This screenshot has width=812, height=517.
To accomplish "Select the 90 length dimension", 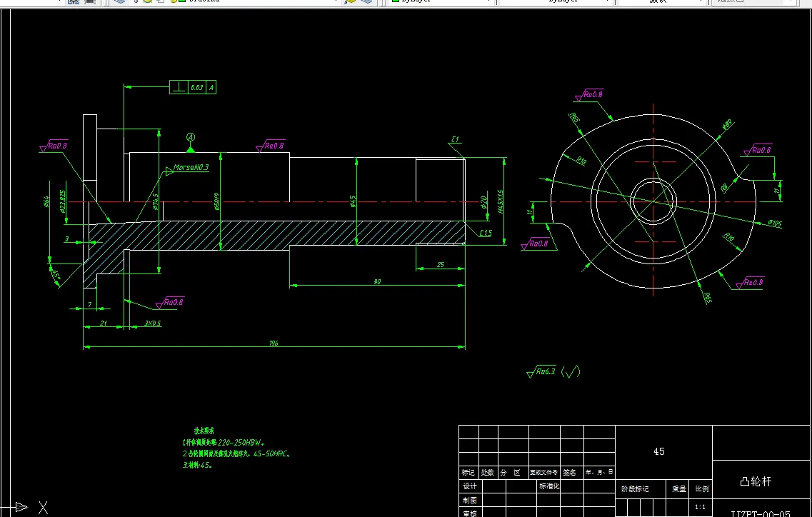I will pos(377,282).
